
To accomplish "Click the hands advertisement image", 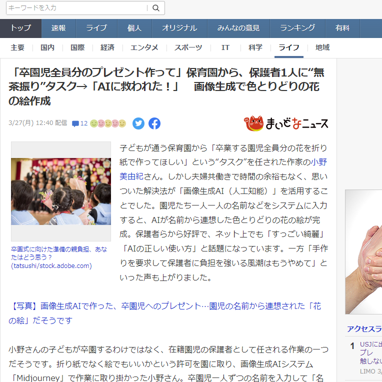I will (x=364, y=252).
